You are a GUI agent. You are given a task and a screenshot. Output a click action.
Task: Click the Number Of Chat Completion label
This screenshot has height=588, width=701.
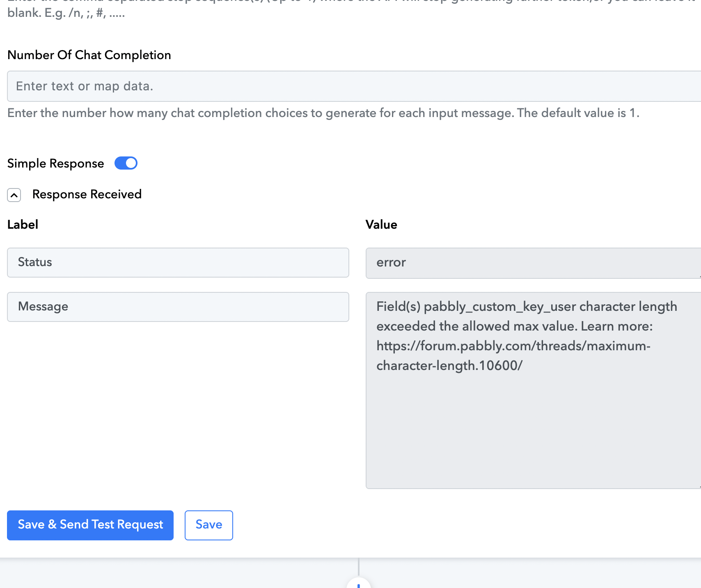[x=89, y=55]
